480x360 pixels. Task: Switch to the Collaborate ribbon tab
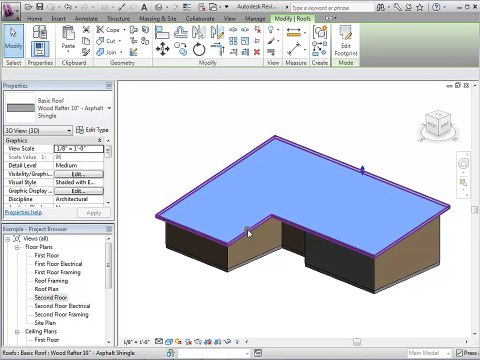tap(200, 19)
